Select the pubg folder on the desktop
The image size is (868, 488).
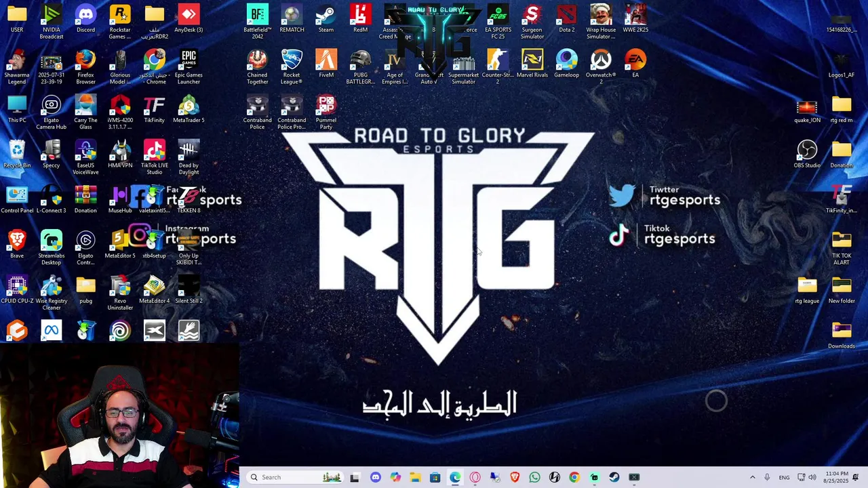point(85,290)
